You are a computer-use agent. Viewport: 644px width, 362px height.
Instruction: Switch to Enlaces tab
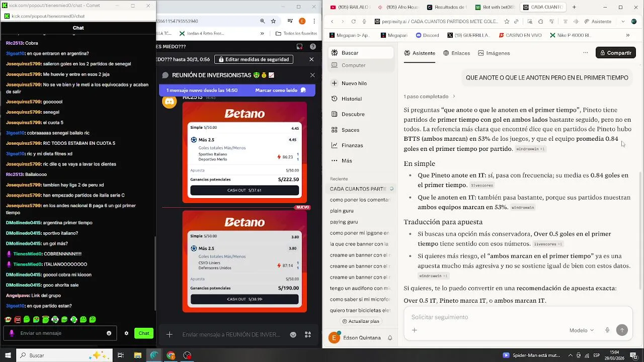click(x=456, y=53)
